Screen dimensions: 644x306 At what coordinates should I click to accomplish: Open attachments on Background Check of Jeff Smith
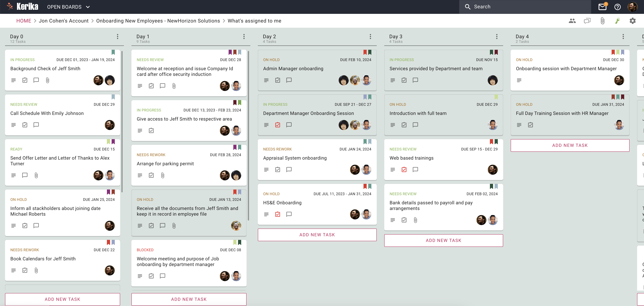coord(47,80)
